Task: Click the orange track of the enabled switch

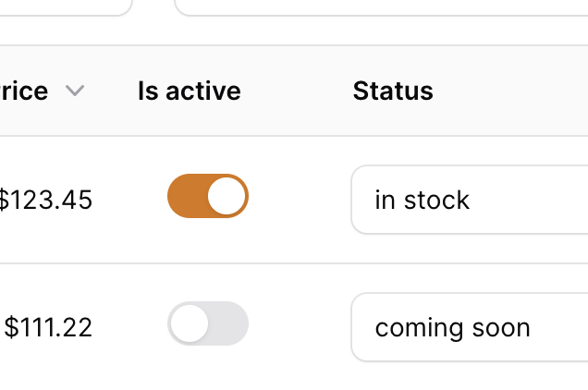Action: tap(185, 196)
